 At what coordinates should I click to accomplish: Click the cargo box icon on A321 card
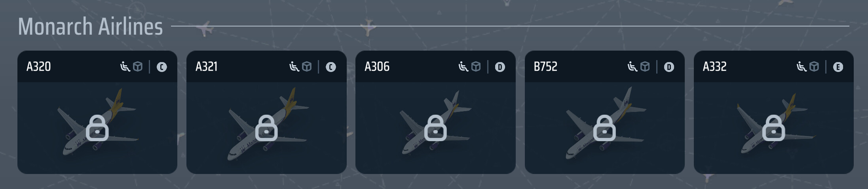coord(307,67)
